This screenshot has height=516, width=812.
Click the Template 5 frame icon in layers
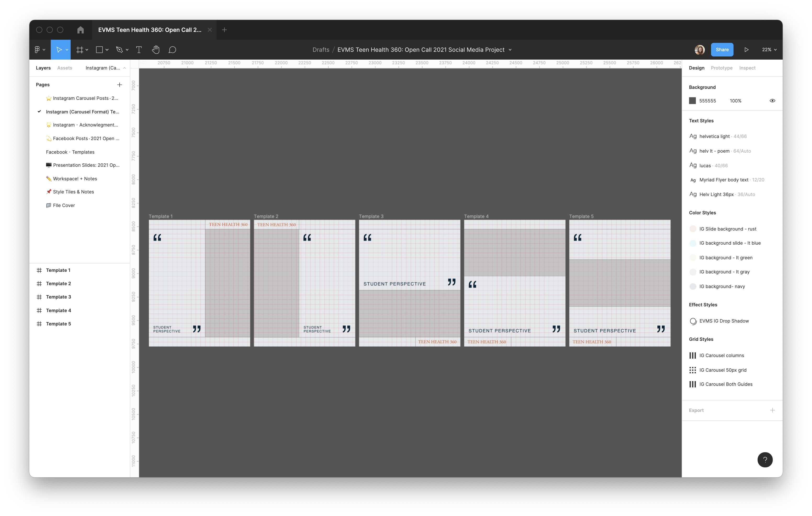(39, 324)
